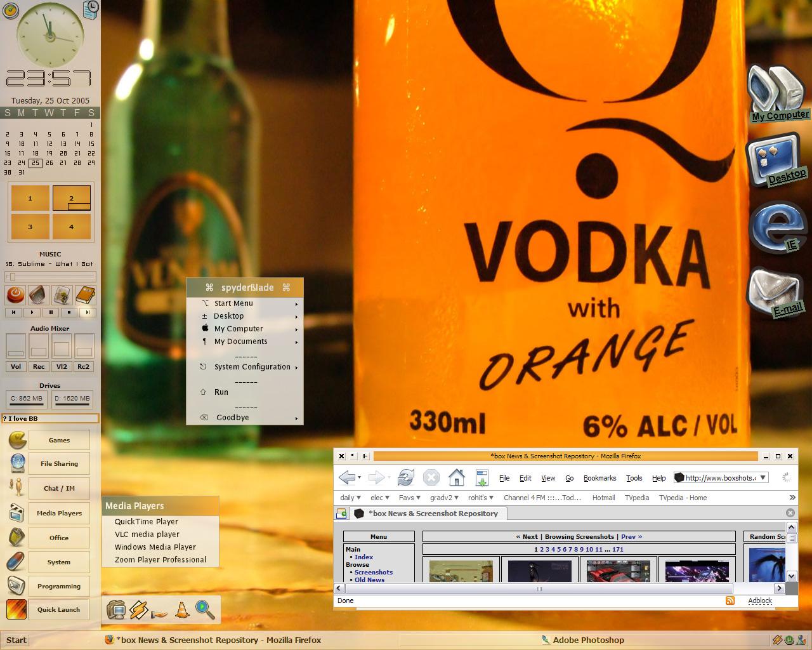This screenshot has width=812, height=650.
Task: Click the Pac-Man icon beside Games
Action: tap(17, 440)
